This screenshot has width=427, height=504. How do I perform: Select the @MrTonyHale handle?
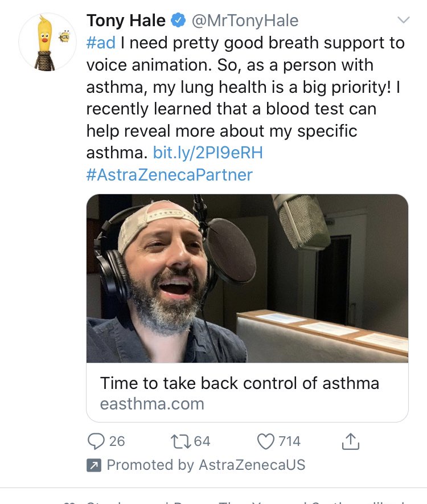pyautogui.click(x=245, y=21)
